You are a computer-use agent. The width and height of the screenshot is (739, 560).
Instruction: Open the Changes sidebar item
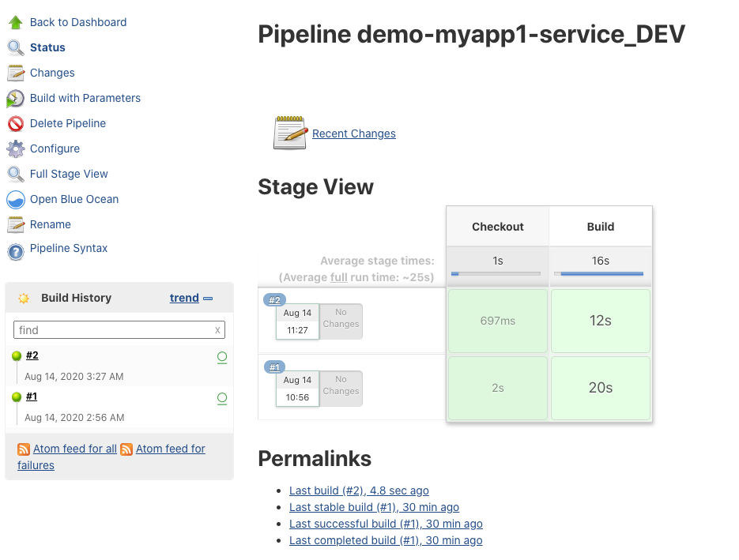click(52, 73)
